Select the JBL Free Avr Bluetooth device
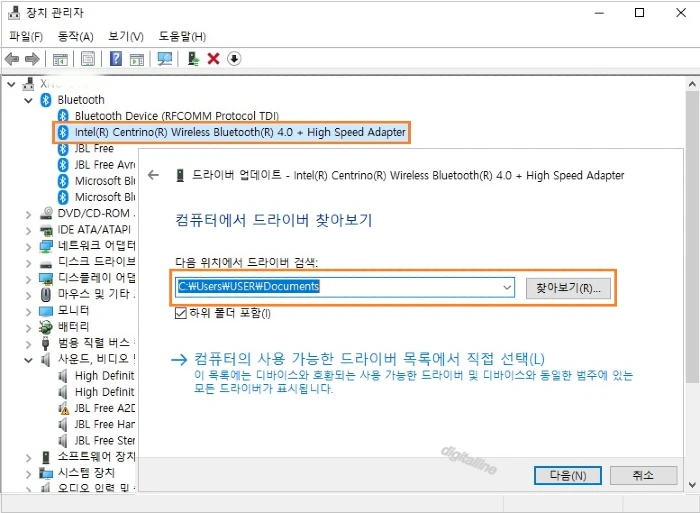Screen dimensions: 700x513 coord(104,165)
